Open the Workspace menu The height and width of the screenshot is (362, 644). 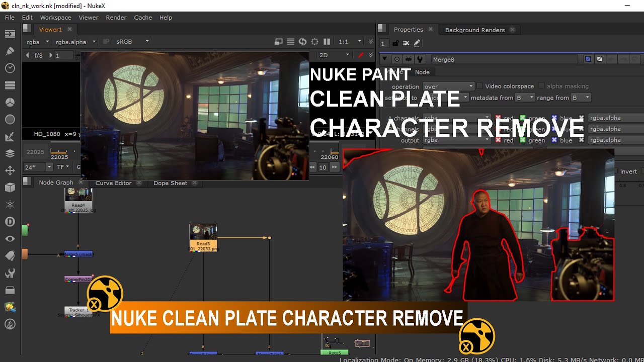[x=55, y=18]
